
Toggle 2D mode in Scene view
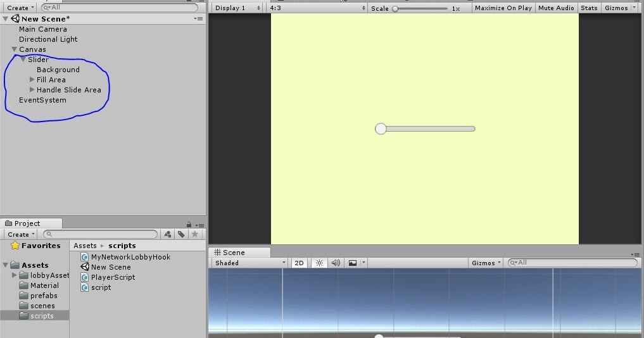click(299, 263)
